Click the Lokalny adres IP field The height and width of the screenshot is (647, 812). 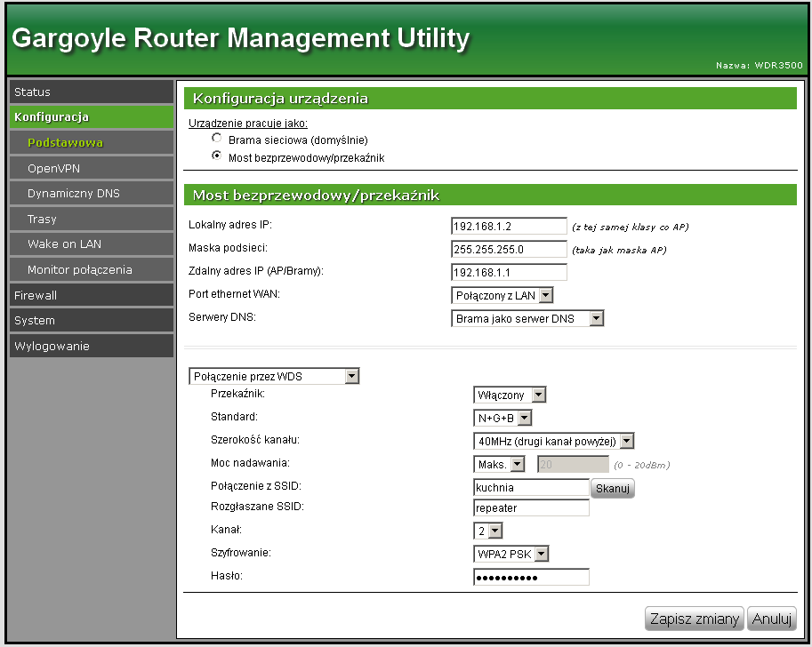[x=509, y=227]
